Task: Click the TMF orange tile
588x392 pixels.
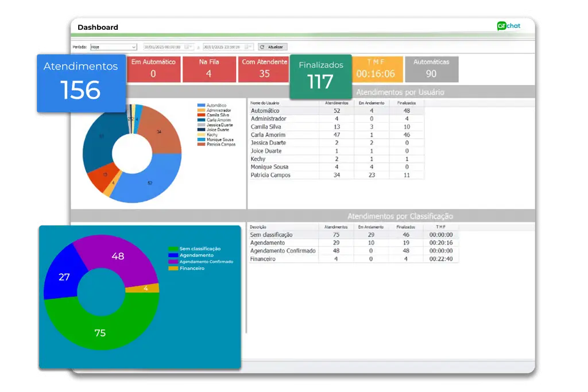Action: coord(376,69)
